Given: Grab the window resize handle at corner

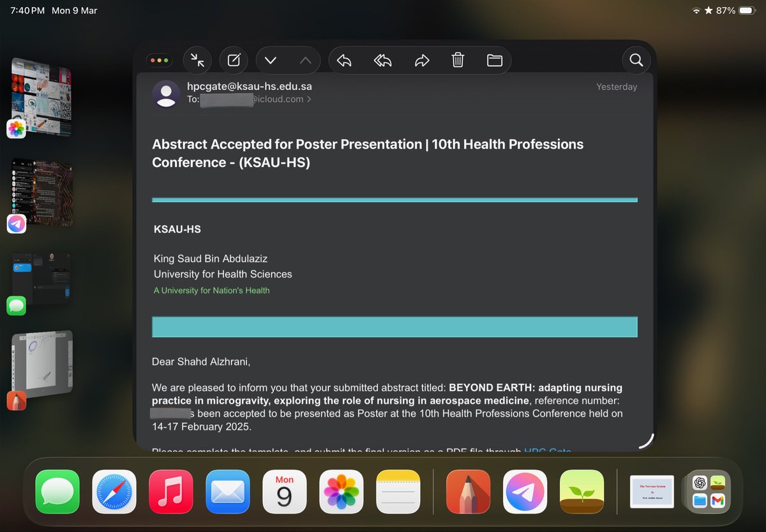Looking at the screenshot, I should 647,442.
